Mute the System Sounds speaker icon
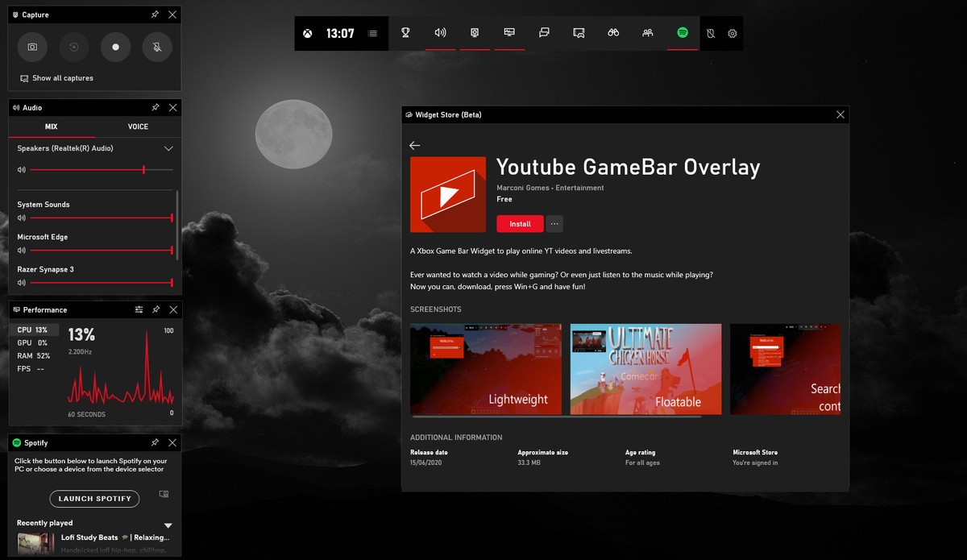This screenshot has width=967, height=560. point(22,218)
